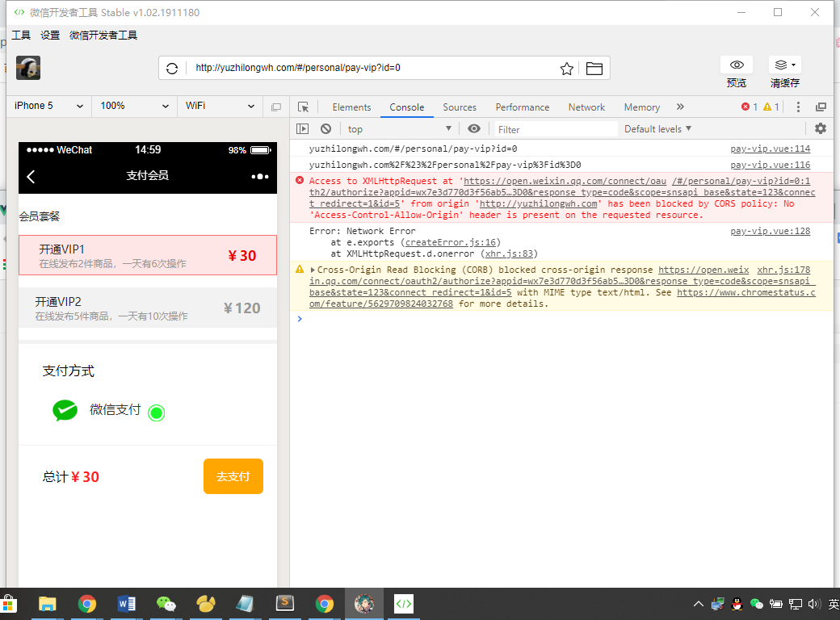Open the QQ penguin tray icon
The width and height of the screenshot is (840, 620).
(737, 604)
